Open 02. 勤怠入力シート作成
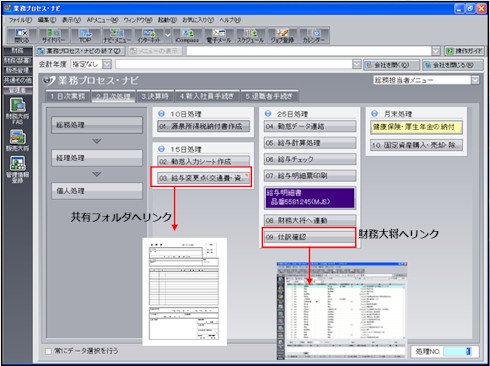This screenshot has width=490, height=366. pos(203,161)
